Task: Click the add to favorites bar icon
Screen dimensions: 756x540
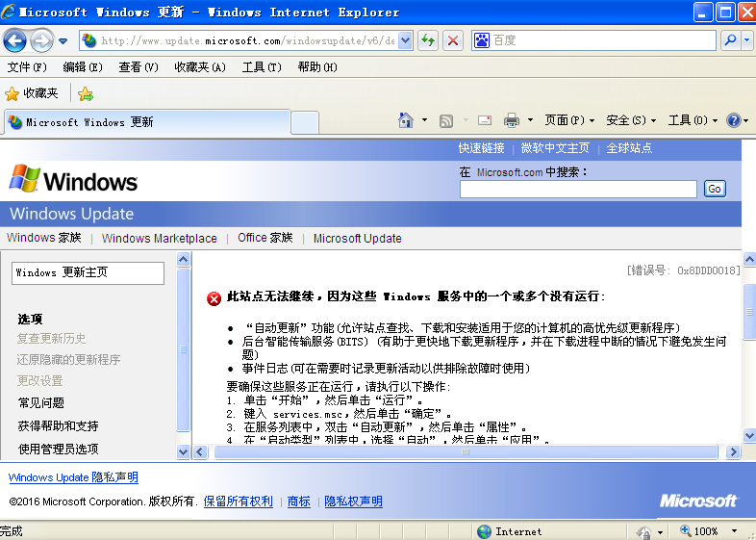Action: [x=86, y=93]
